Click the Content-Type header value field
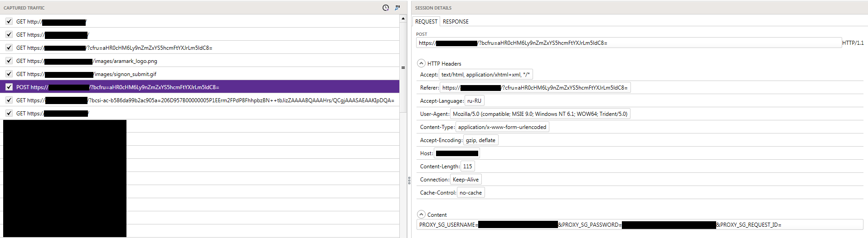The image size is (868, 238). click(x=502, y=127)
